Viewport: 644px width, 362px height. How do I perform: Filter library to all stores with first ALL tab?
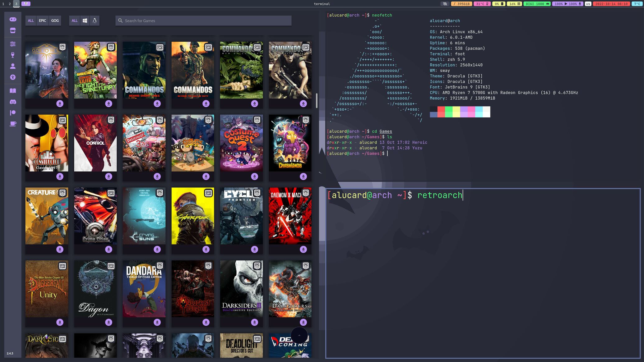point(31,21)
